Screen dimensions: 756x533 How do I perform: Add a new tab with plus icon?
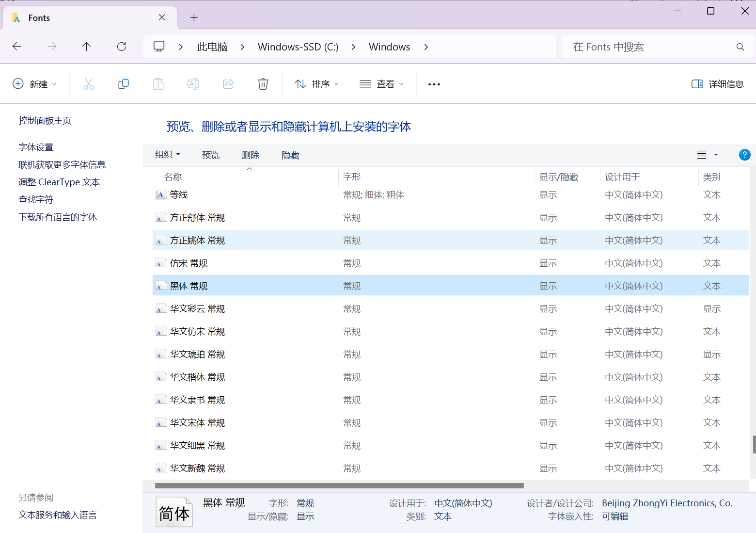[194, 18]
